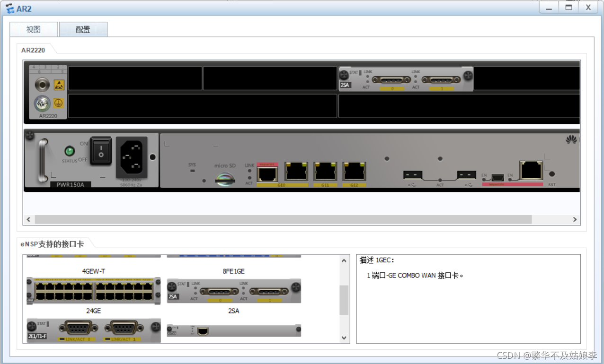Click serial port 0 on the installed 2SA card

[x=391, y=80]
